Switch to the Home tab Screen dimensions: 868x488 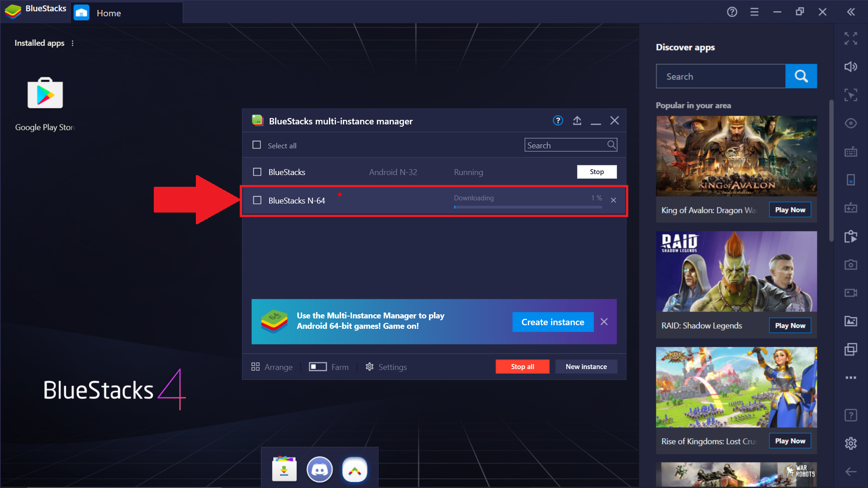click(x=127, y=13)
